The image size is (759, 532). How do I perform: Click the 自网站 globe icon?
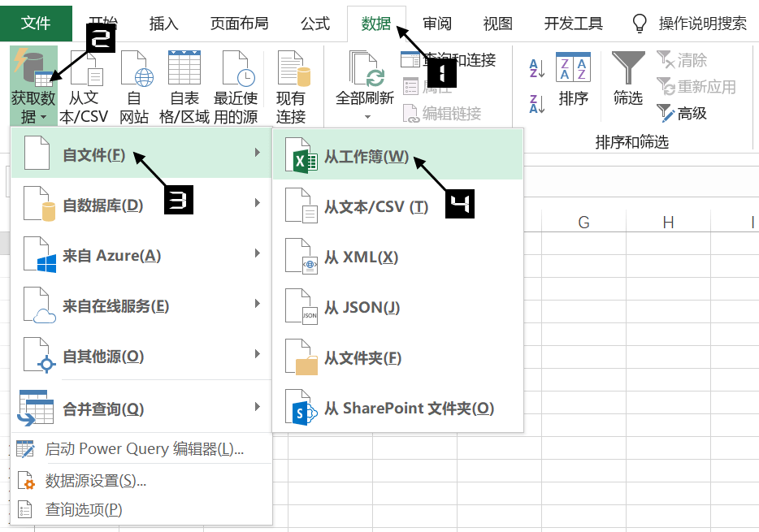[137, 67]
